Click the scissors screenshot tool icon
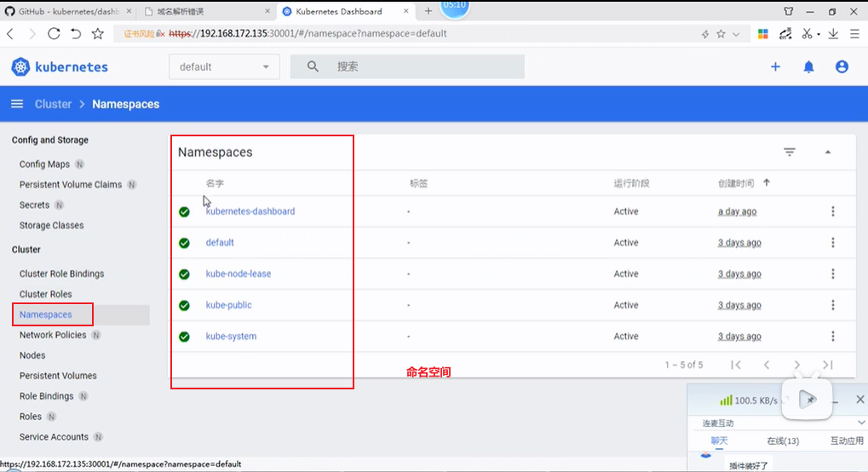The height and width of the screenshot is (472, 868). 808,34
